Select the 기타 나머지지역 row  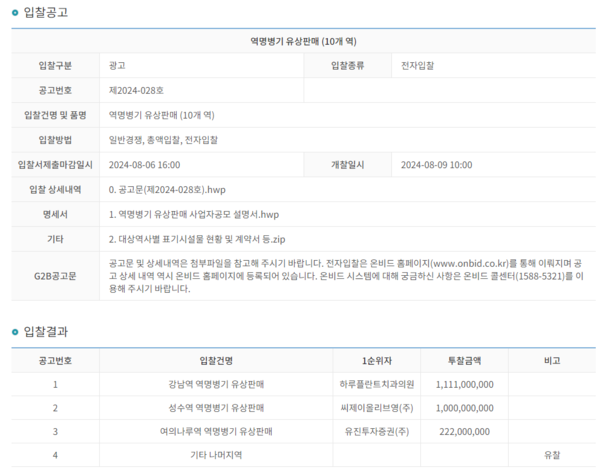pos(303,455)
